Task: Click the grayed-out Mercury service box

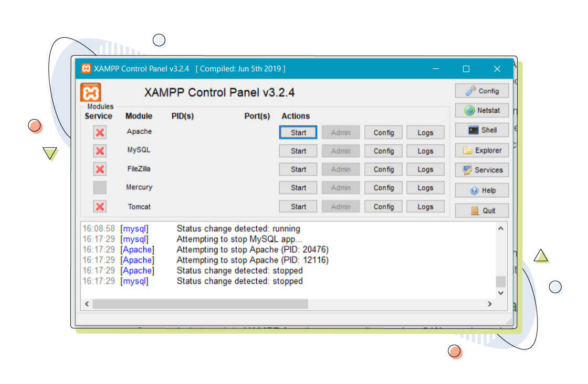Action: pos(100,187)
